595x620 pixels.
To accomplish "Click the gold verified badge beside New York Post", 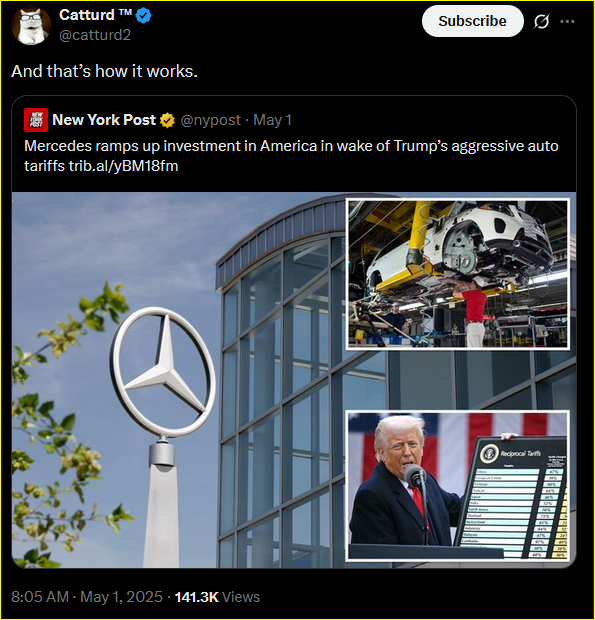I will click(x=167, y=120).
